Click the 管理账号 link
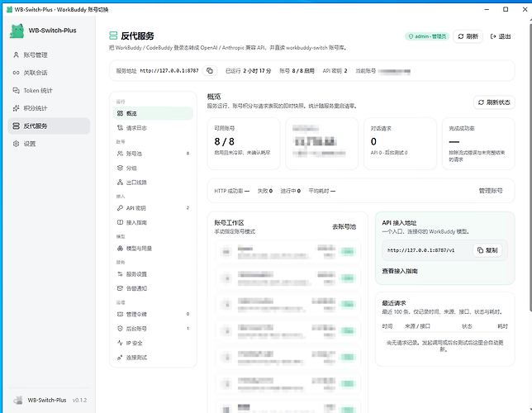 pos(491,191)
